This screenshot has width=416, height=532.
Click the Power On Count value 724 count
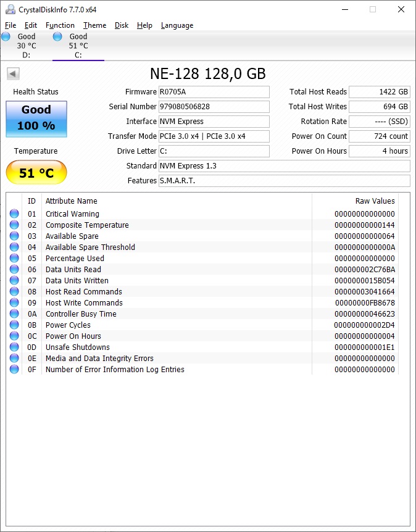pyautogui.click(x=380, y=136)
